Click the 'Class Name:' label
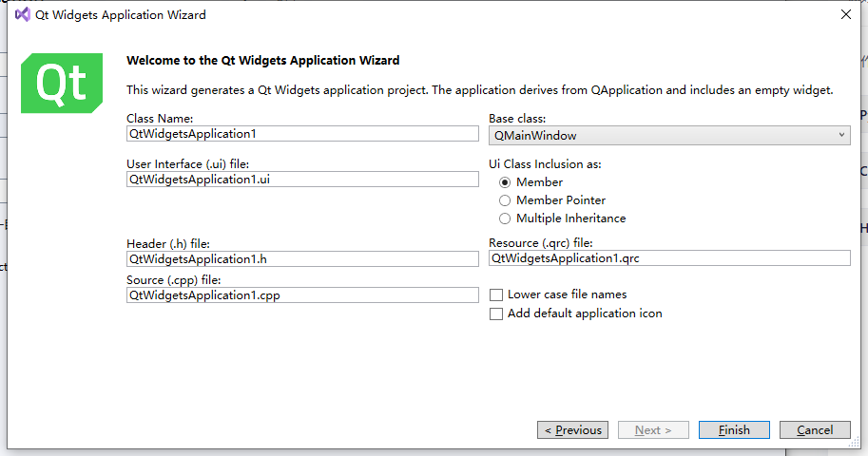 (x=160, y=119)
